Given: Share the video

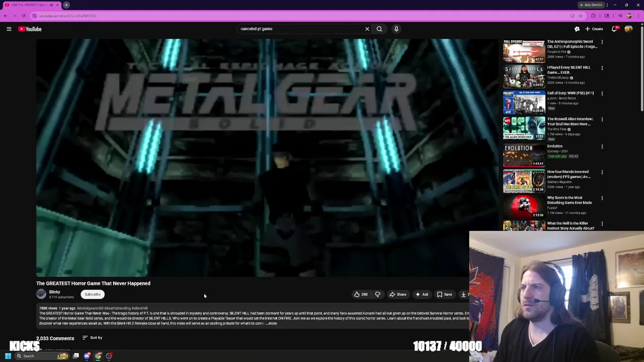Looking at the screenshot, I should [x=397, y=295].
